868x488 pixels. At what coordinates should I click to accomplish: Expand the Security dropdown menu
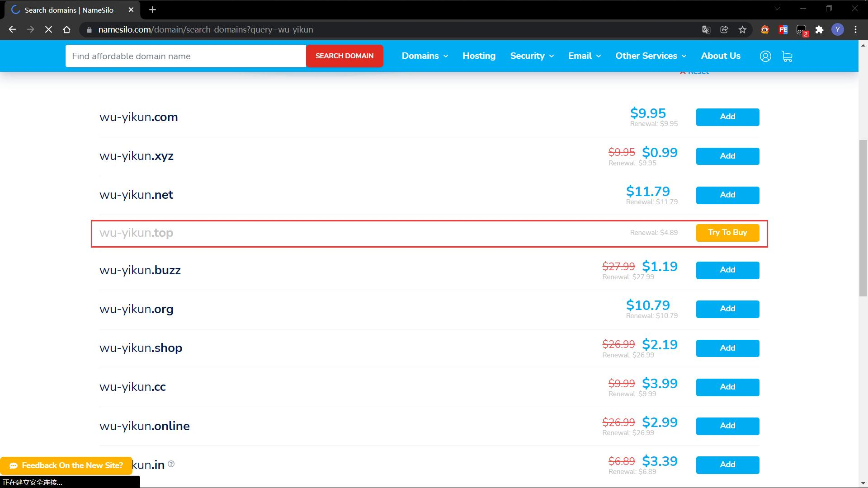point(532,56)
